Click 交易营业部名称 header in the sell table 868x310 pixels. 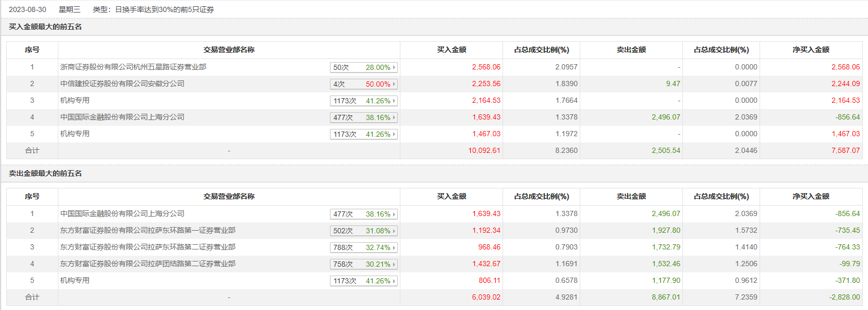(229, 196)
